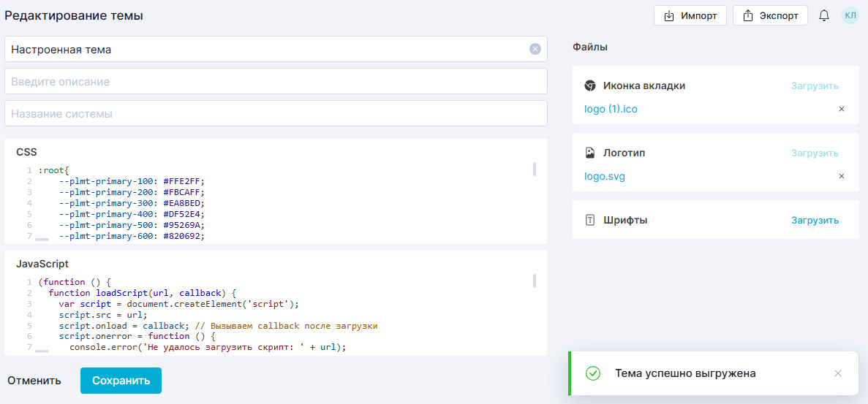Click the Шрифты font icon
This screenshot has height=404, width=868.
590,220
